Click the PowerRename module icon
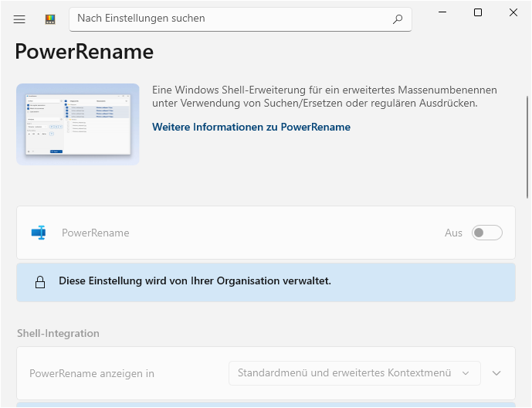 tap(39, 233)
